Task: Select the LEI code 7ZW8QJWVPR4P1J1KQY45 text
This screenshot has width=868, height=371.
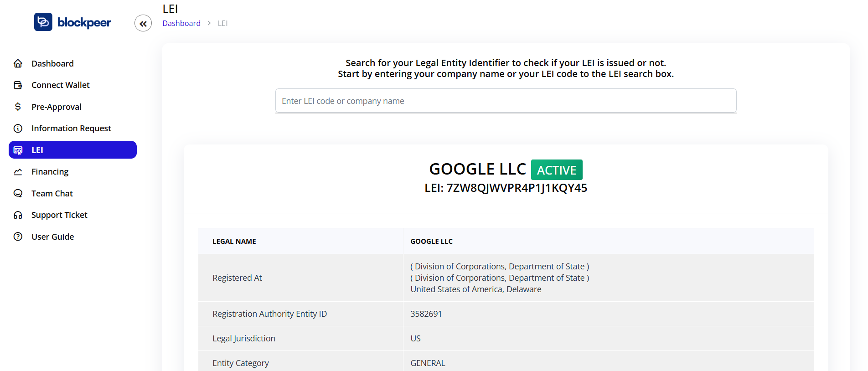Action: [x=517, y=188]
